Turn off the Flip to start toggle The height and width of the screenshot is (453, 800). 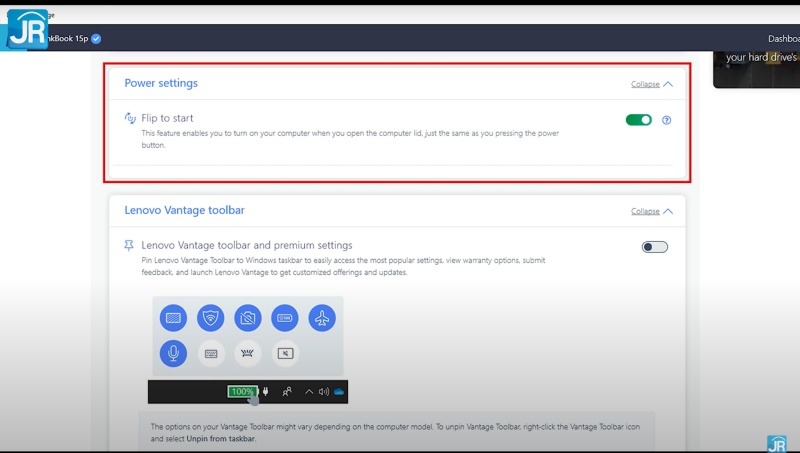[x=639, y=120]
